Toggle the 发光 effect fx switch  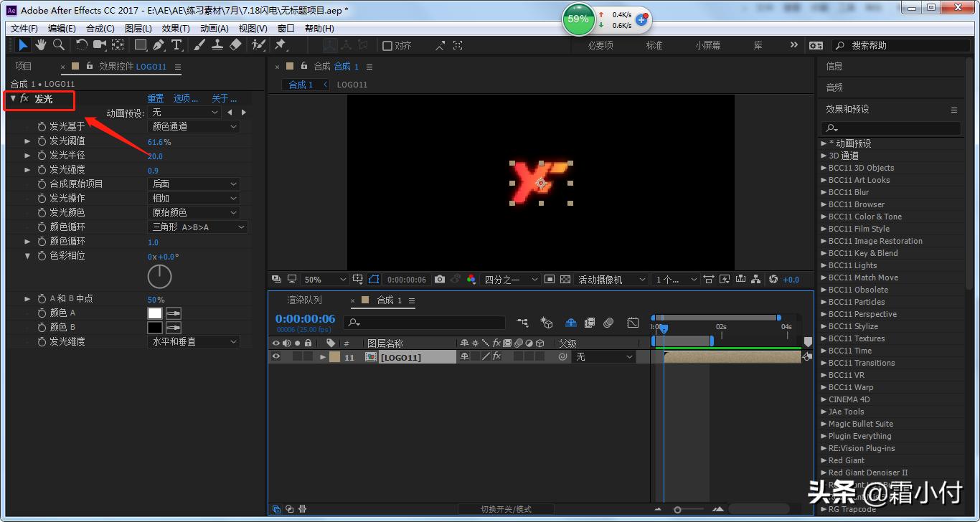pyautogui.click(x=24, y=99)
